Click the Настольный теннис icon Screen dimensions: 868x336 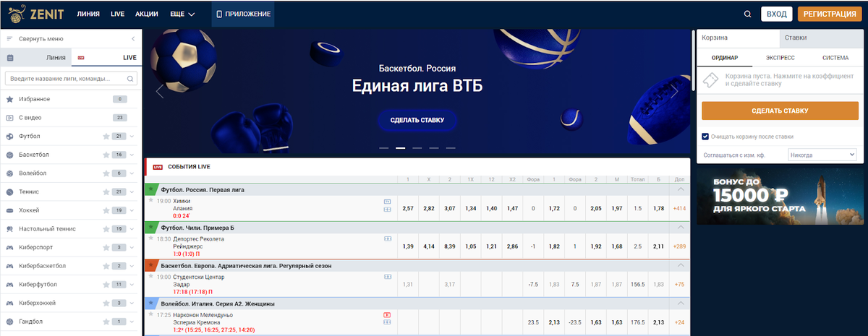(x=10, y=229)
